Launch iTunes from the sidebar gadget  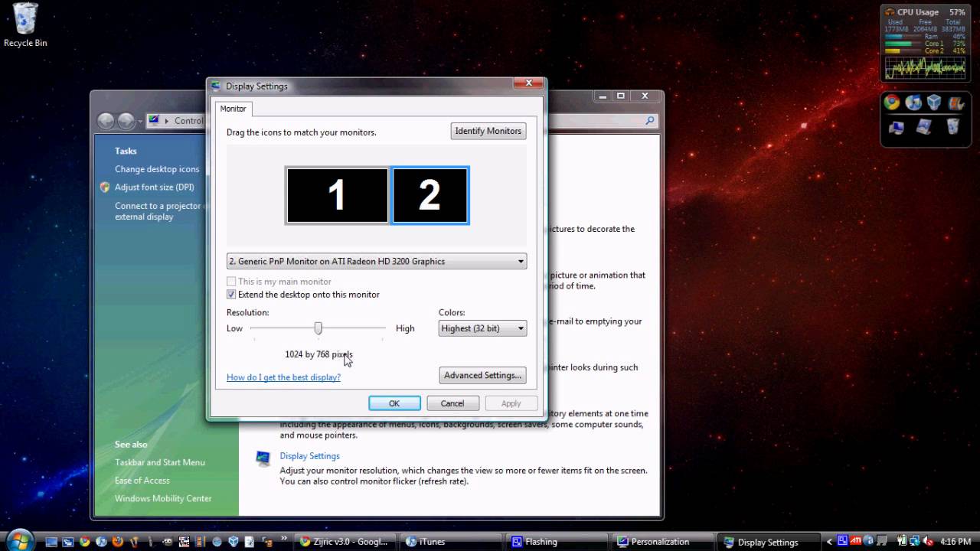[x=913, y=102]
